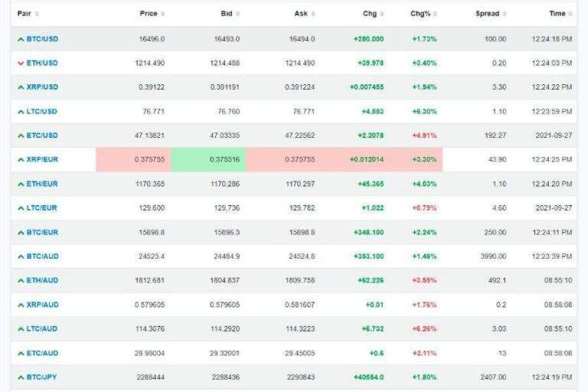Sort by Chg column header
588x392 pixels.
369,14
